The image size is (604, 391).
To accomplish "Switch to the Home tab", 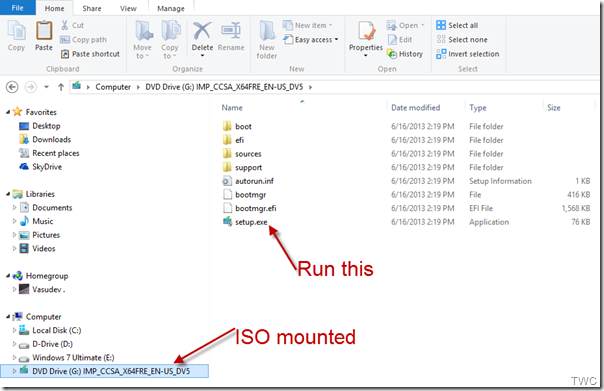I will pyautogui.click(x=54, y=8).
